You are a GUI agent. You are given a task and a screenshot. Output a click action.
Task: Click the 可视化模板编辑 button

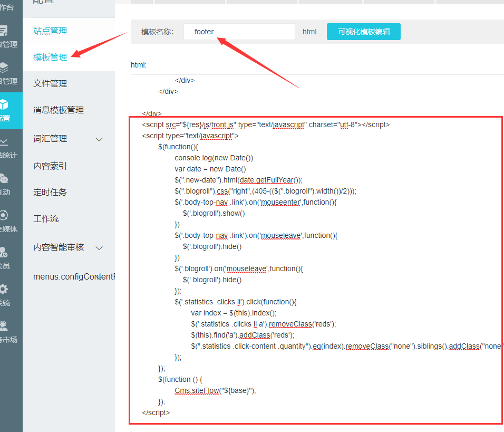tap(364, 32)
